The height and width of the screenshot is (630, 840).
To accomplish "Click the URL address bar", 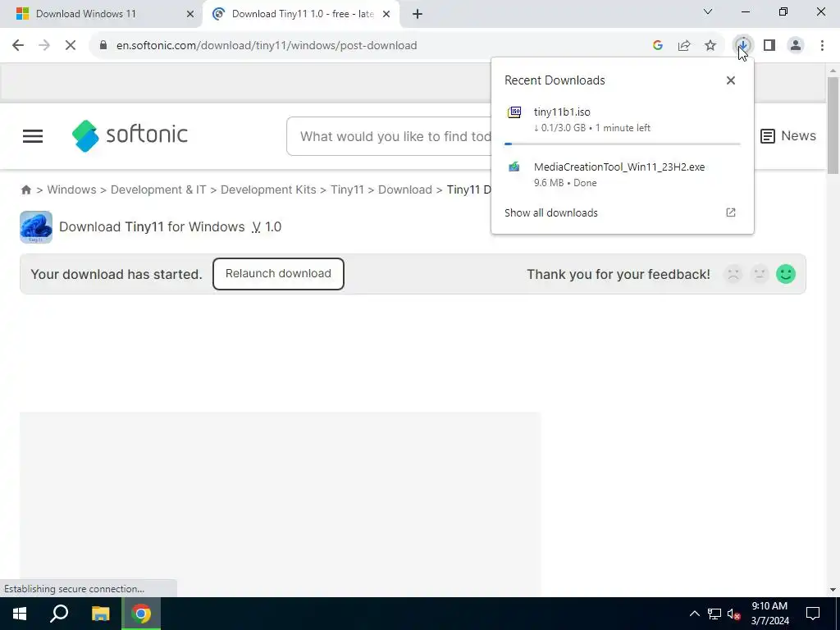I will 370,46.
